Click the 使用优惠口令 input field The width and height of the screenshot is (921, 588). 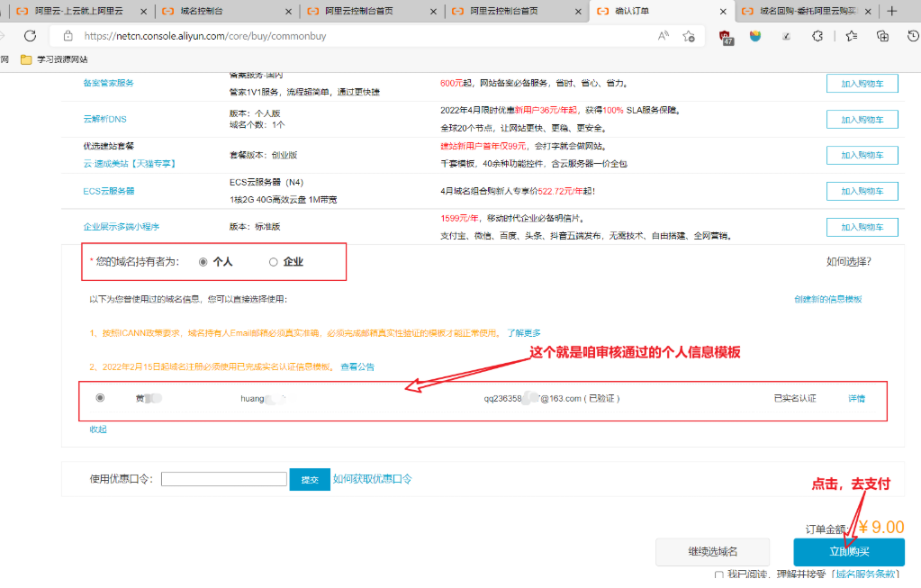224,479
